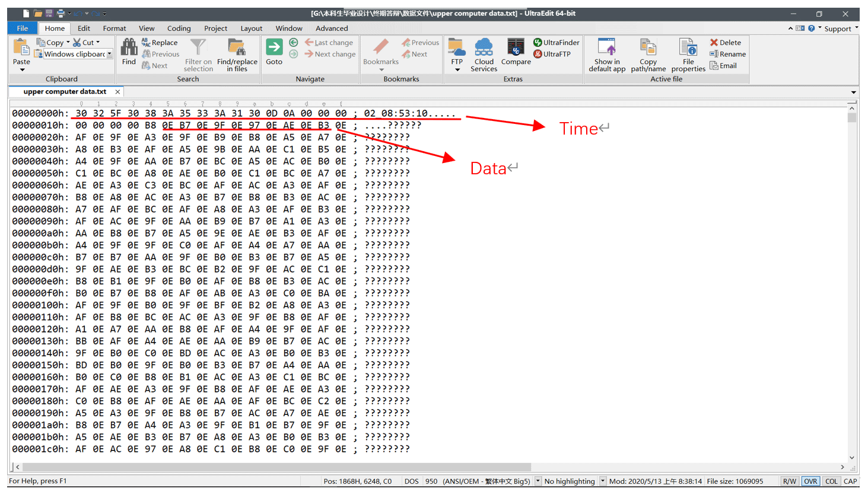Screen dimensions: 868x495
Task: Toggle R/W read-write status indicator
Action: click(x=789, y=481)
